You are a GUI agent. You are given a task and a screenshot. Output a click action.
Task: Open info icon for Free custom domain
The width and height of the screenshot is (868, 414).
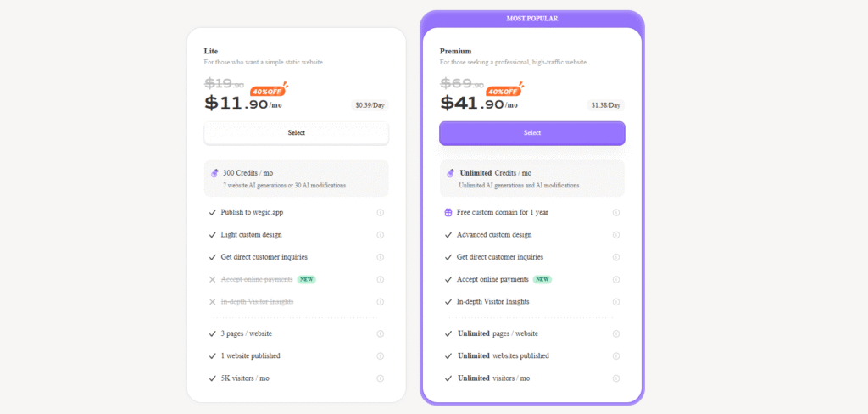(x=616, y=213)
